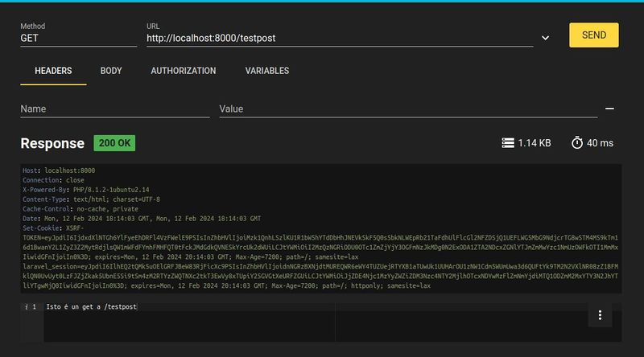Click the URL input field
644x357 pixels.
340,38
